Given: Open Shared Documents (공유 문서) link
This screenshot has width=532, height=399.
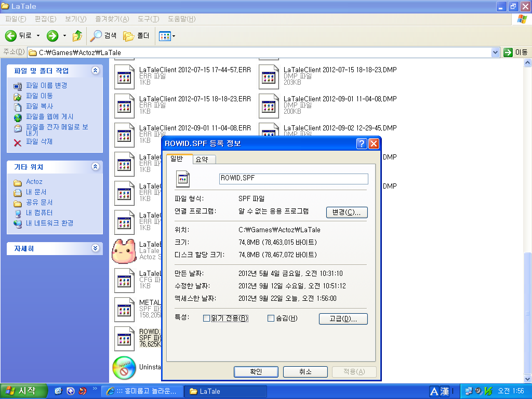Looking at the screenshot, I should 39,203.
